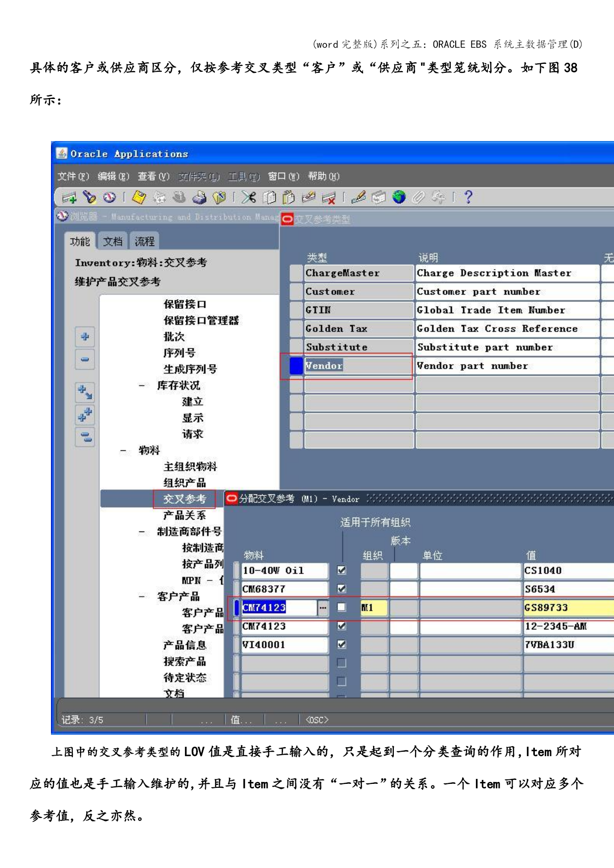
Task: Switch to the 功能 tab
Action: (x=80, y=241)
